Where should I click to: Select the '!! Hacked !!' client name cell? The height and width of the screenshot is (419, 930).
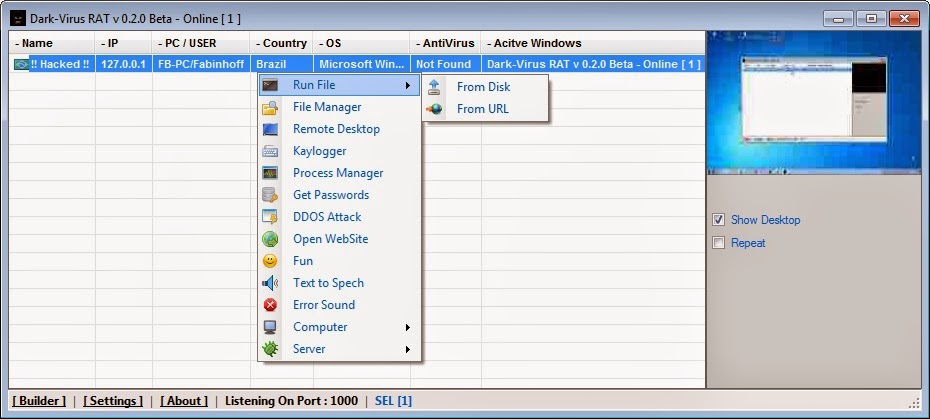pos(59,64)
